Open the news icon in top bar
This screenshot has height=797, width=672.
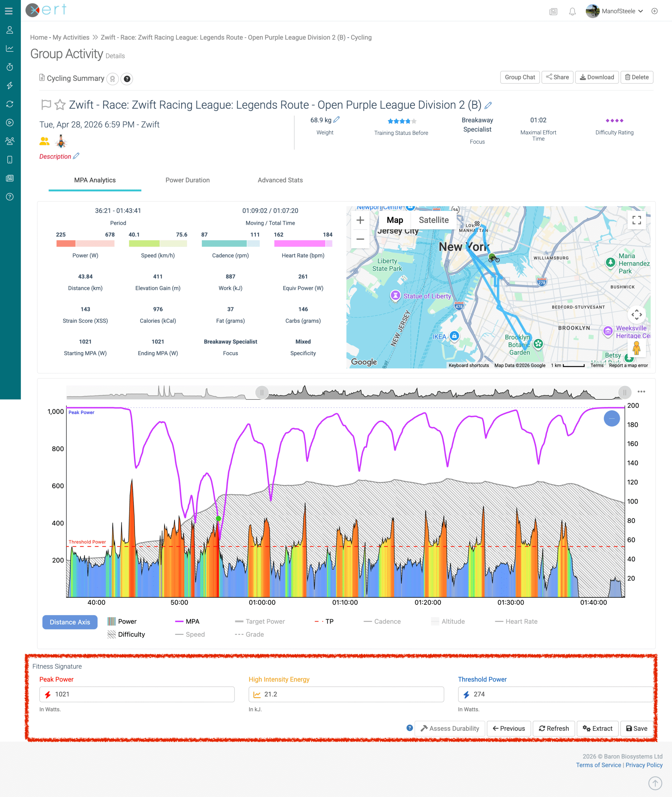point(553,12)
